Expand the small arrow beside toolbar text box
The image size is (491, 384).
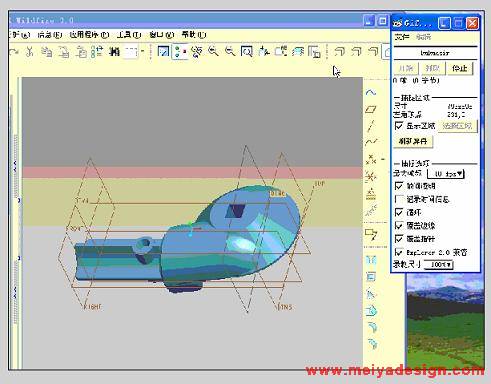pyautogui.click(x=143, y=51)
